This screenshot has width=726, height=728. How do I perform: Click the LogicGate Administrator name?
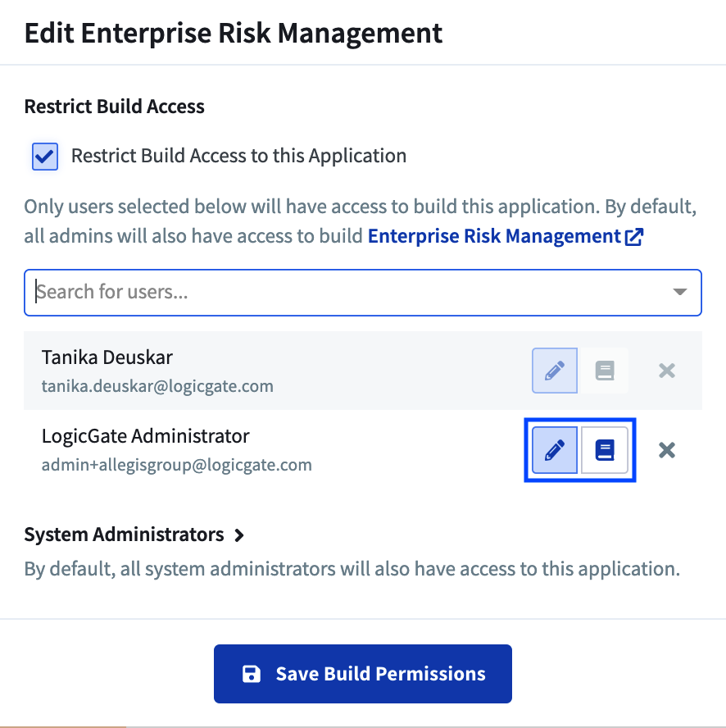point(145,436)
